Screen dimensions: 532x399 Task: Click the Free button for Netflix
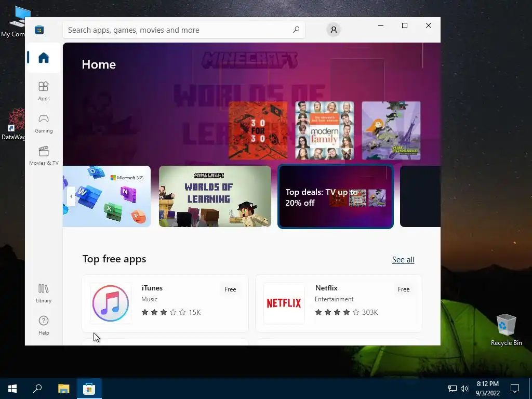(x=403, y=289)
